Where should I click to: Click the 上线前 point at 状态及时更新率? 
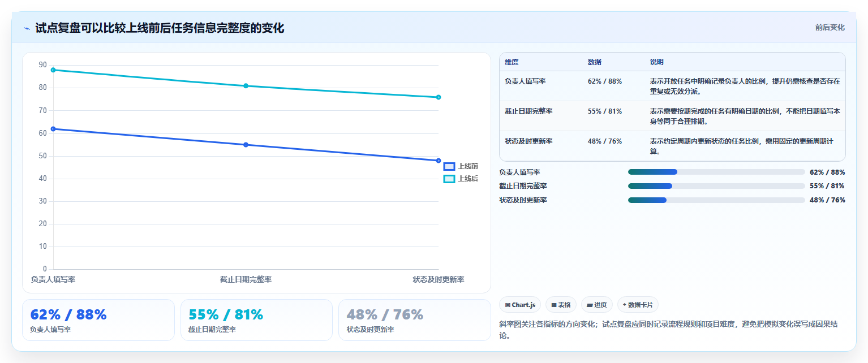(439, 161)
